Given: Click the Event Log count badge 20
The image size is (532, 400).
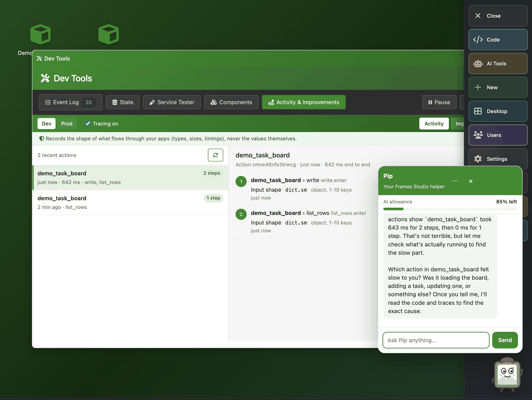Looking at the screenshot, I should click(x=88, y=102).
